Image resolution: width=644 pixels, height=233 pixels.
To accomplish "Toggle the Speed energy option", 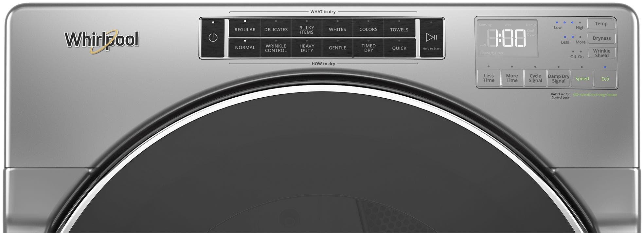I will (582, 78).
